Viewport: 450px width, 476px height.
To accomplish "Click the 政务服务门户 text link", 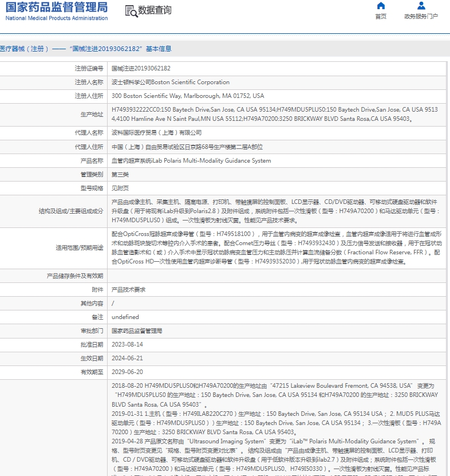I will click(x=421, y=17).
